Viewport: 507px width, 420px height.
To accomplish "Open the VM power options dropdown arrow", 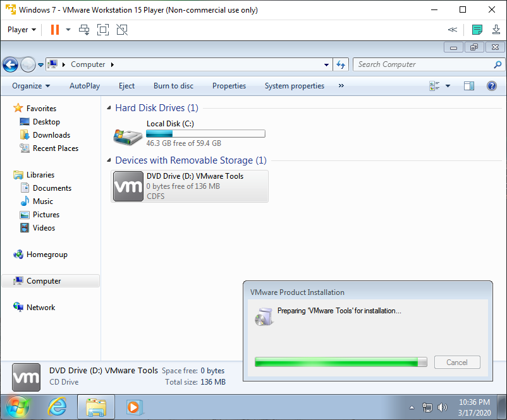I will pos(68,30).
